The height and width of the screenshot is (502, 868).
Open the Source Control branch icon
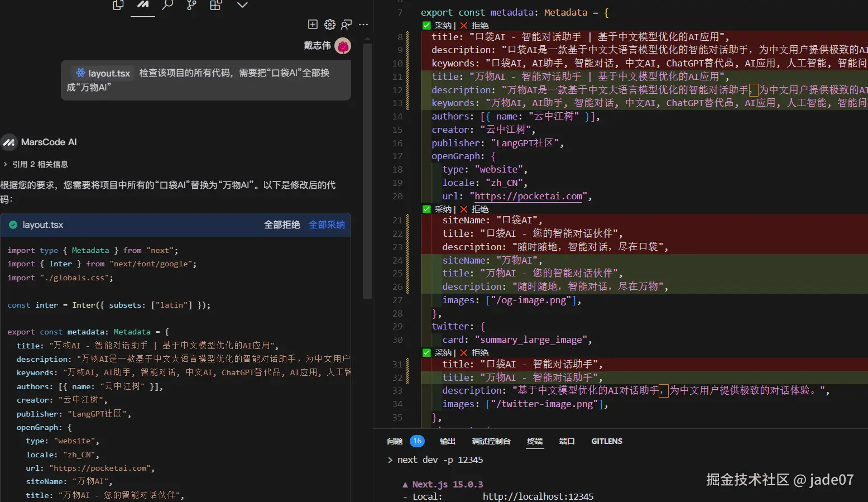coord(191,4)
